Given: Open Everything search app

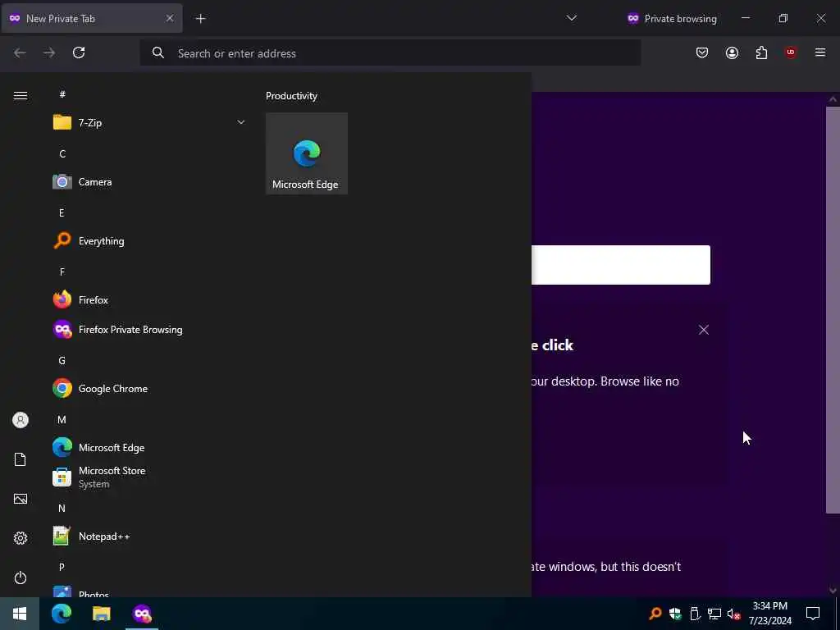Looking at the screenshot, I should (149, 241).
